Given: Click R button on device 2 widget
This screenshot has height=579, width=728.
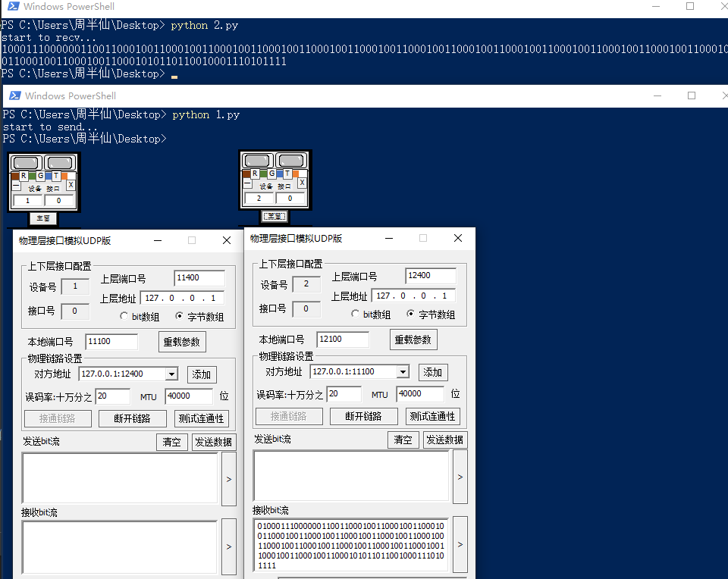Looking at the screenshot, I should 255,174.
